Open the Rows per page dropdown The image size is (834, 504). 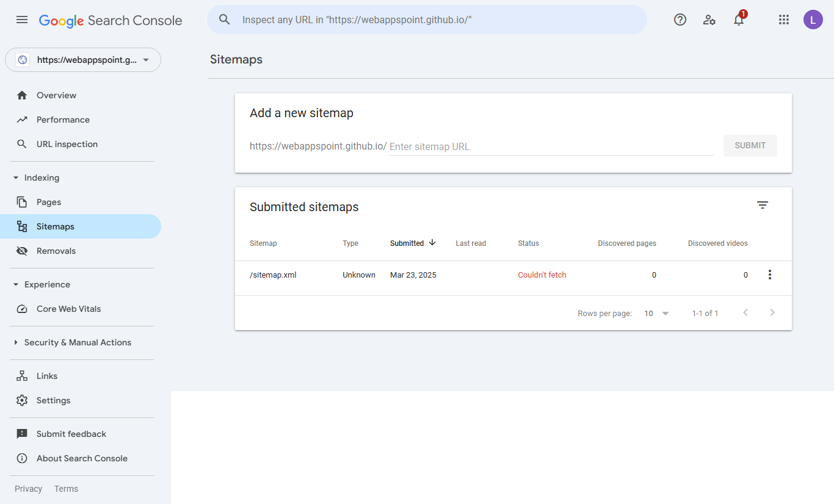tap(656, 313)
